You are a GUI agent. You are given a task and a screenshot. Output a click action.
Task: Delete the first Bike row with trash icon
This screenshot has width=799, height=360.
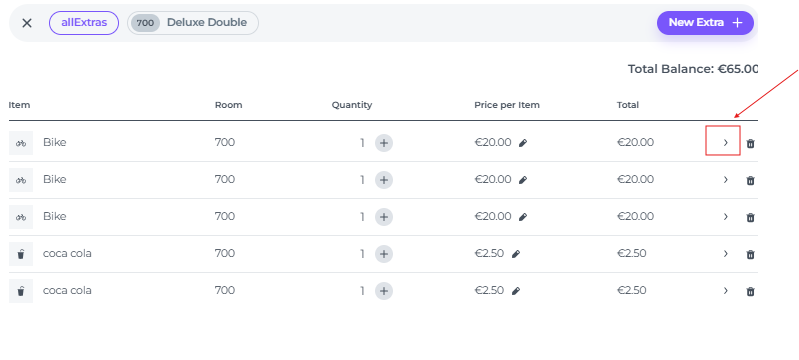pyautogui.click(x=750, y=144)
